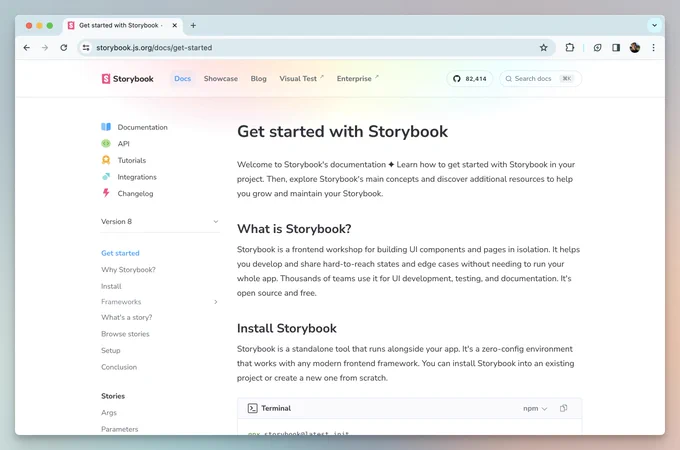Open the Visual Test external link
Screen dimensions: 680x450
coord(301,78)
